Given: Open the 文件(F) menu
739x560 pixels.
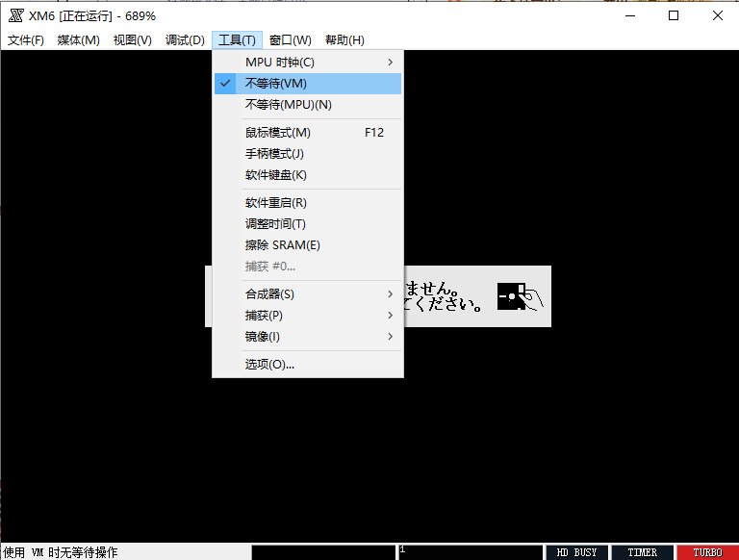Looking at the screenshot, I should (x=26, y=39).
